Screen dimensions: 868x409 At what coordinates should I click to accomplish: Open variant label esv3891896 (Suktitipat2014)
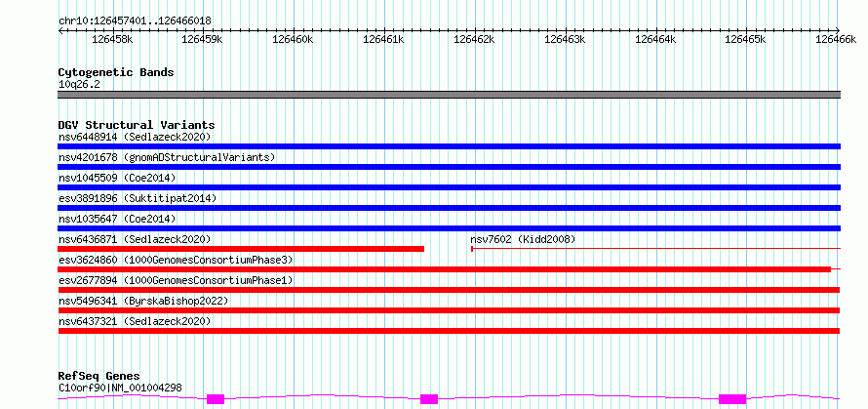pos(138,198)
